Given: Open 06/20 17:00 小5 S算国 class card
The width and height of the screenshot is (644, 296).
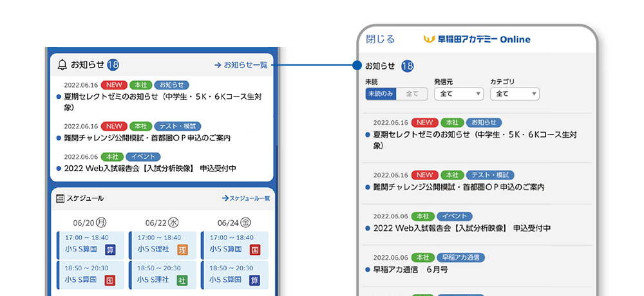Looking at the screenshot, I should [90, 245].
